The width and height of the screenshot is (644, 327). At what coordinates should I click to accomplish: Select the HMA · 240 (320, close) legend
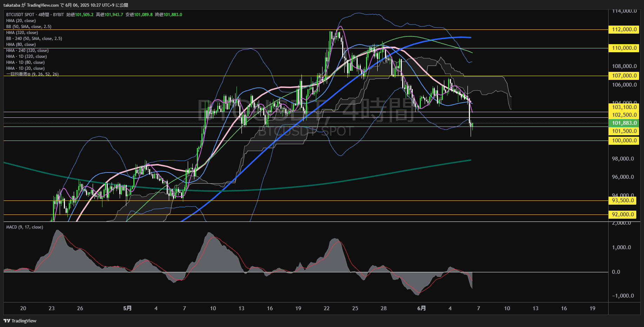click(x=27, y=50)
